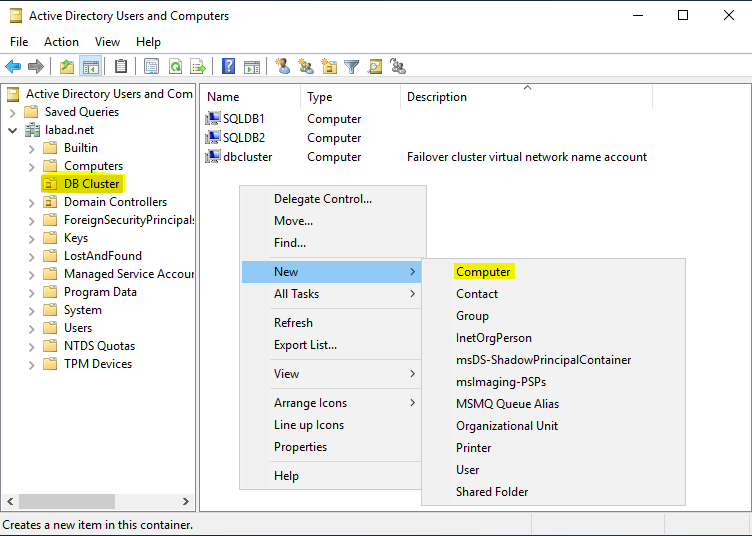
Task: Click the Saved Queries folder icon
Action: pos(31,112)
